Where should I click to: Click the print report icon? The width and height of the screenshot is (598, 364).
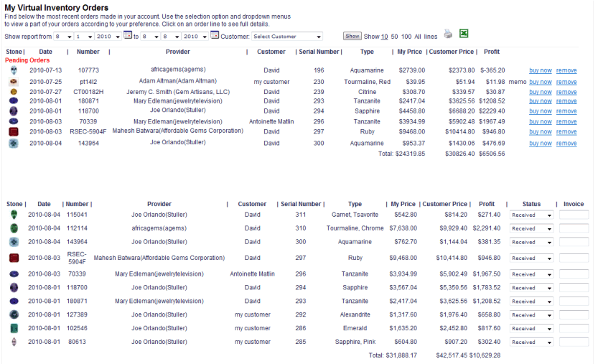pyautogui.click(x=448, y=34)
